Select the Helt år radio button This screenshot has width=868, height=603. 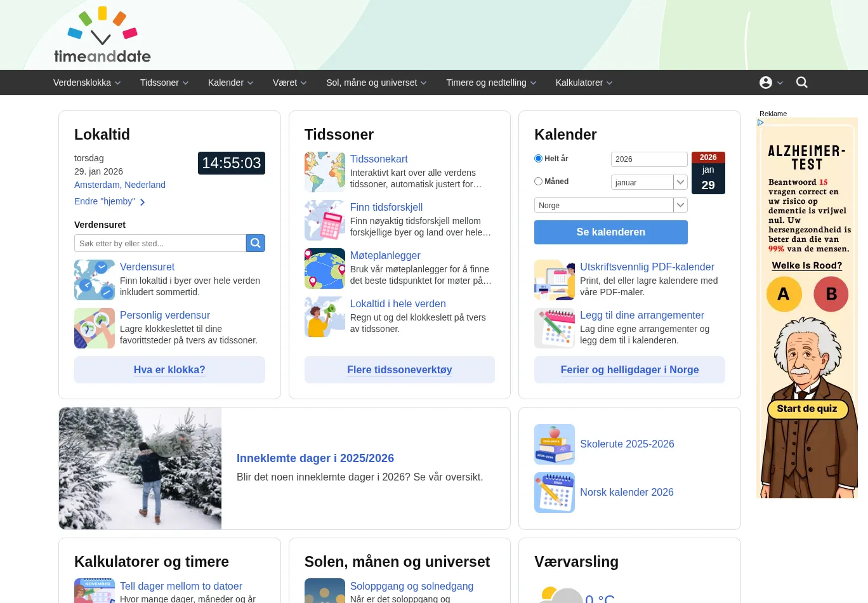click(x=539, y=159)
